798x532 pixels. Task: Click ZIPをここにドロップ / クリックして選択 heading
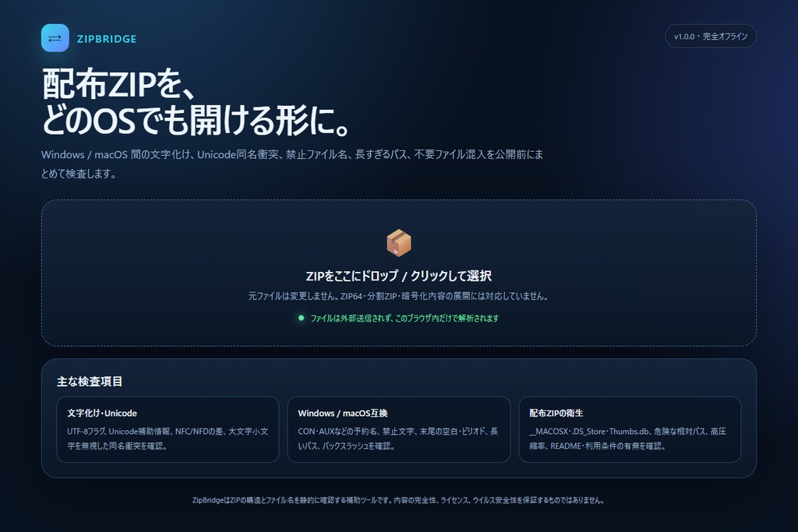pyautogui.click(x=398, y=276)
